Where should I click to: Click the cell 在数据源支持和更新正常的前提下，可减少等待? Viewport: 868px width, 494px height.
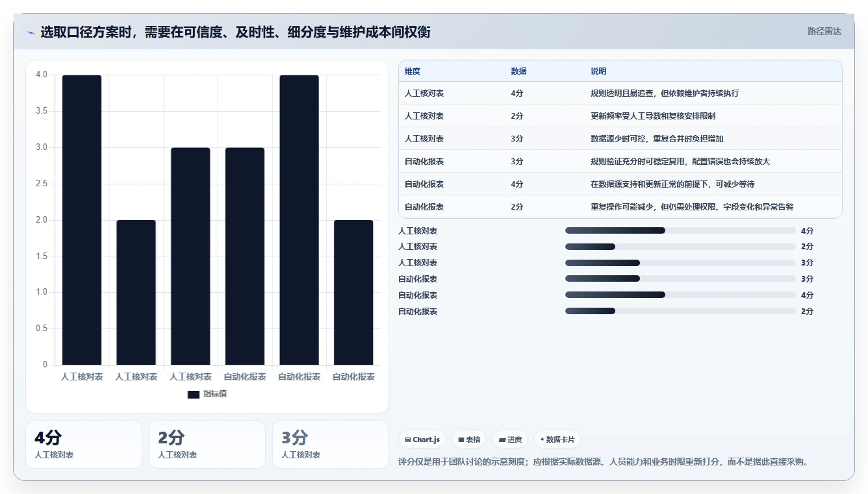click(x=672, y=184)
